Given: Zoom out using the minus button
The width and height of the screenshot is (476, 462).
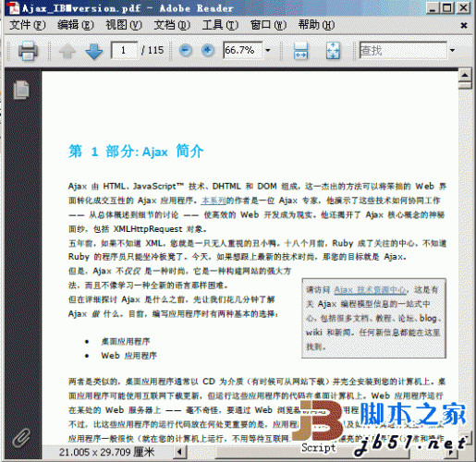Looking at the screenshot, I should click(186, 50).
